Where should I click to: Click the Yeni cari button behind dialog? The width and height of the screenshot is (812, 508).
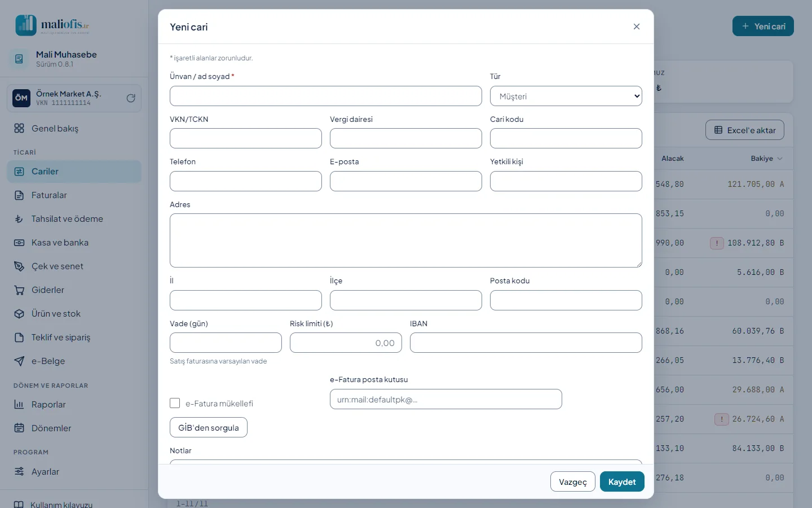[763, 26]
